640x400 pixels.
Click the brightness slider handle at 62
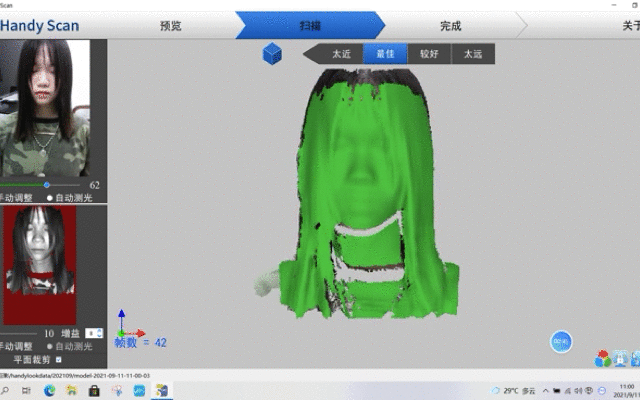point(46,185)
